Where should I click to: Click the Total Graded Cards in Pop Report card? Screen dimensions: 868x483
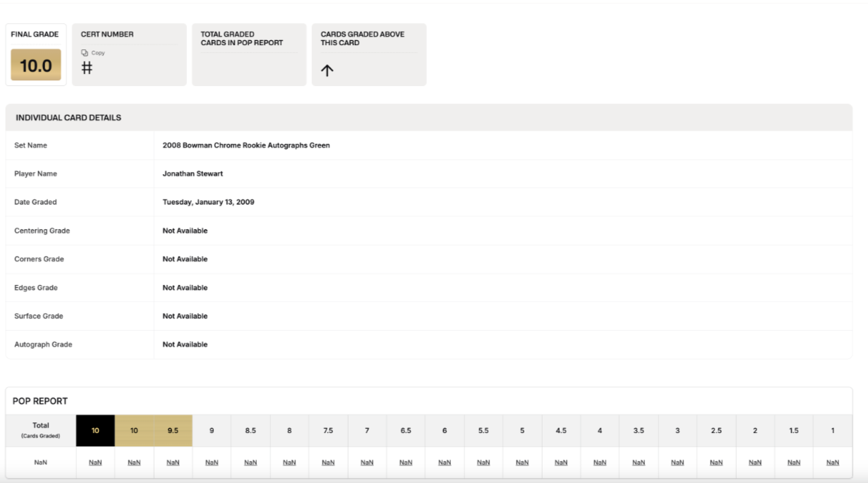tap(249, 54)
